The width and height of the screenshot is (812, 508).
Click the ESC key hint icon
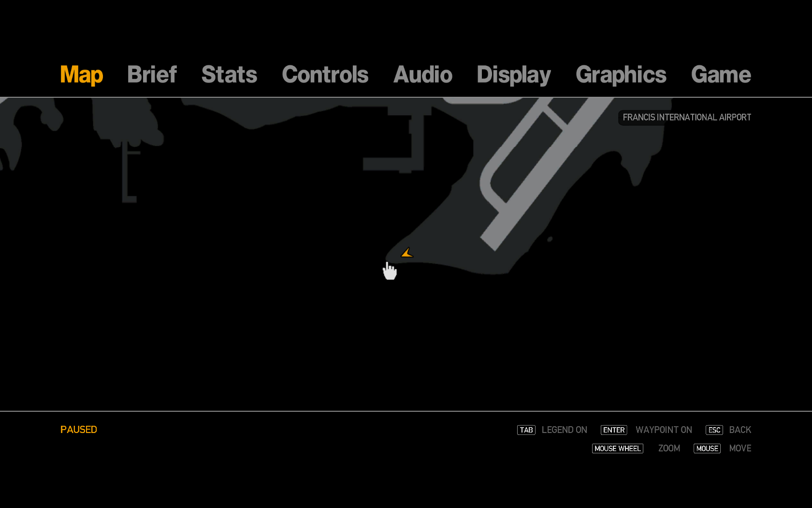(x=714, y=430)
